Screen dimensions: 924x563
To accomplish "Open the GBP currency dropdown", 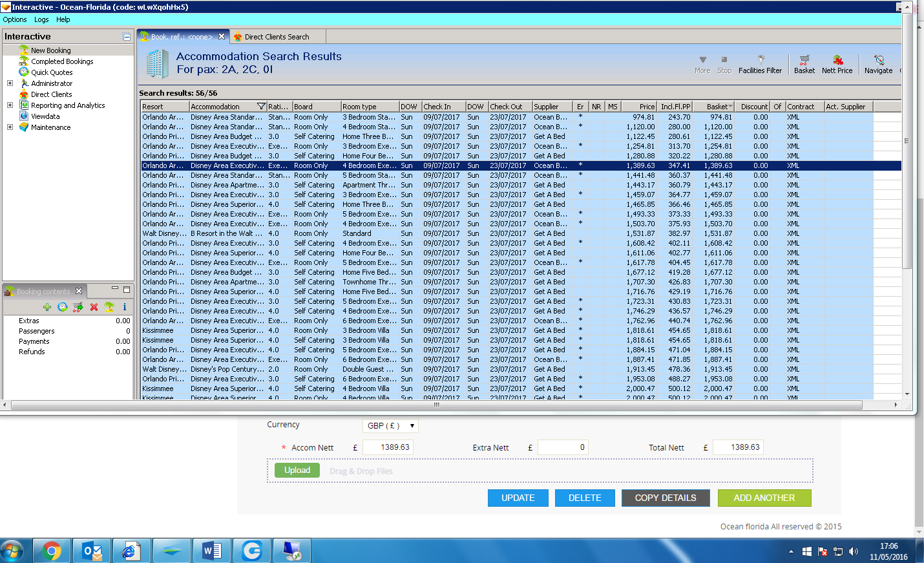I will click(390, 426).
